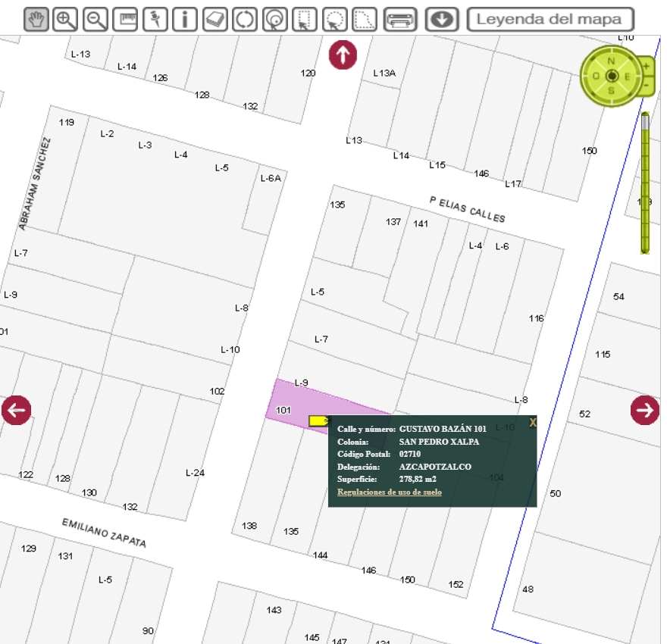667x644 pixels.
Task: Click parcel number 141
Action: (x=421, y=224)
